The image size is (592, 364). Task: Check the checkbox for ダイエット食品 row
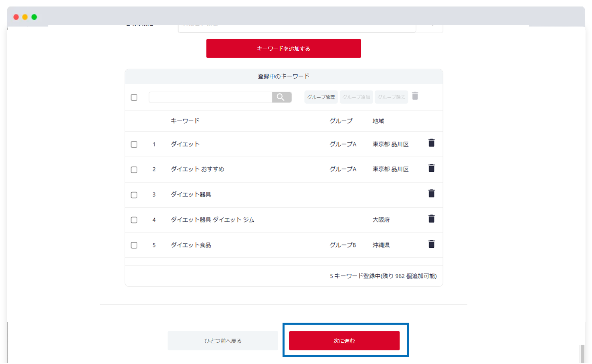pyautogui.click(x=134, y=245)
